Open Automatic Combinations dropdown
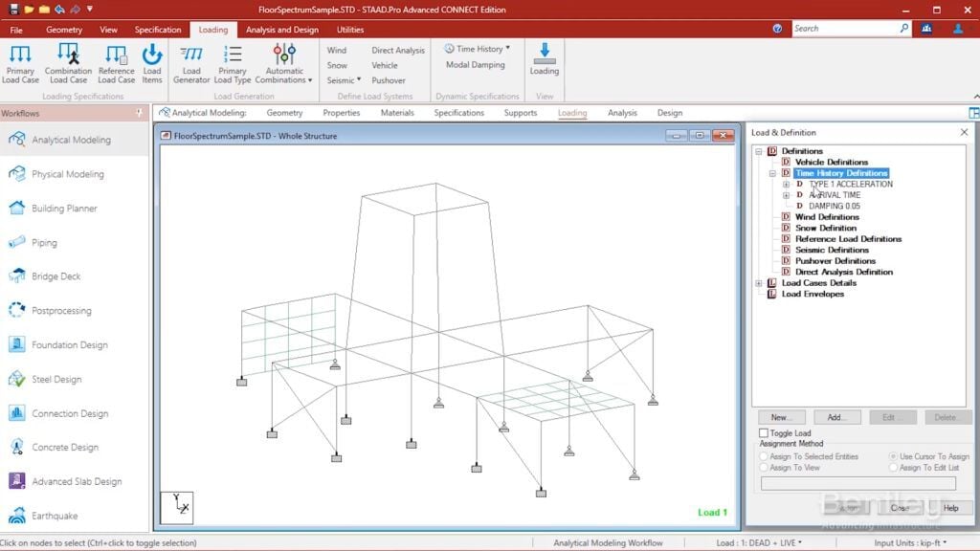 point(283,63)
